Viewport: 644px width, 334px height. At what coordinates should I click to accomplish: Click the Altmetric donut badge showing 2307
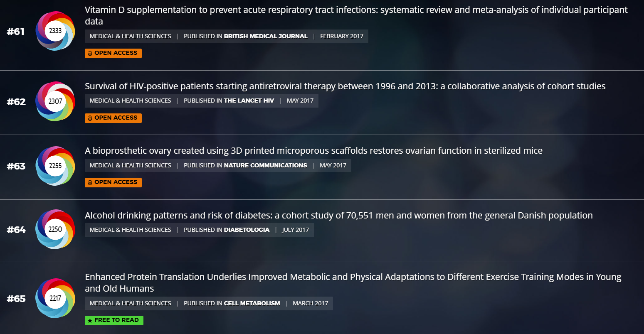[x=55, y=101]
